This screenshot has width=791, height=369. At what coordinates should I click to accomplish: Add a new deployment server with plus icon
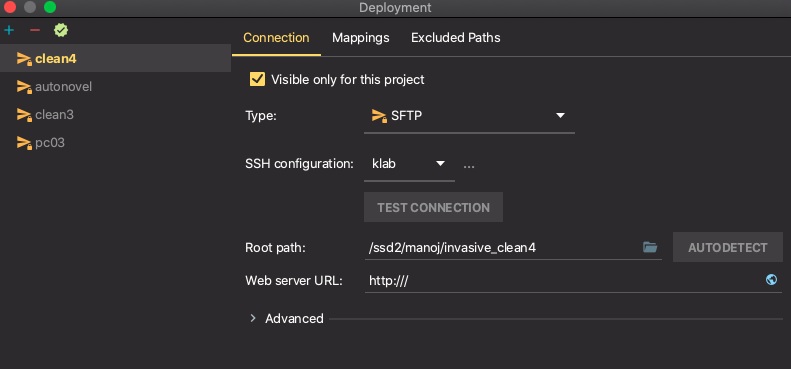pos(9,30)
